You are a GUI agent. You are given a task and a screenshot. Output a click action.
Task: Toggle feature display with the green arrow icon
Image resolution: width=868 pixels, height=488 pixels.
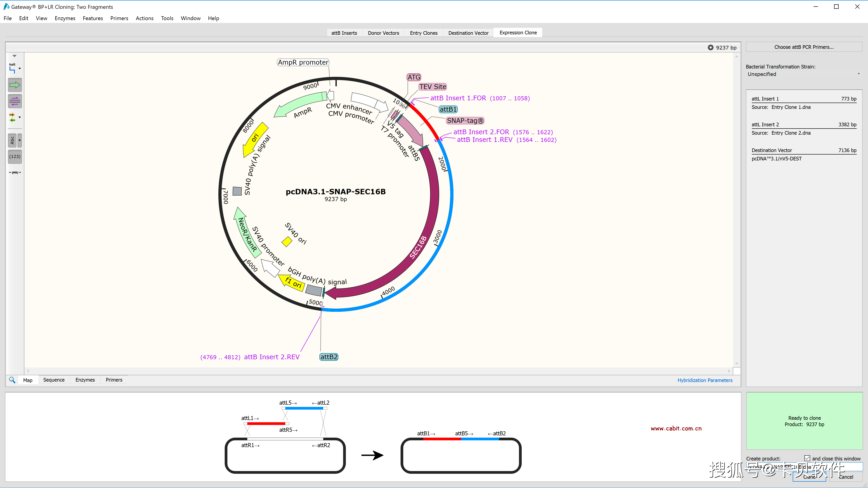(x=14, y=85)
